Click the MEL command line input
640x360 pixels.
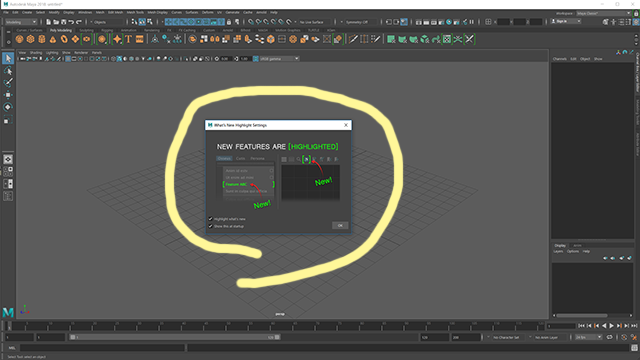[x=102, y=348]
